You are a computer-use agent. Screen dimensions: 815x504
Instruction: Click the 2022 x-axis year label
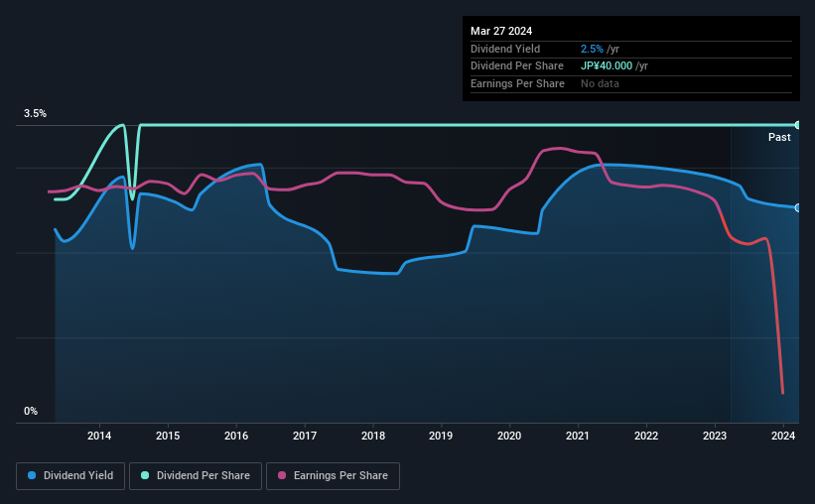[x=646, y=436]
